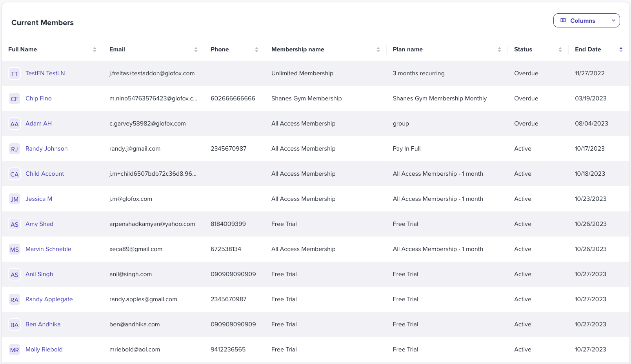This screenshot has height=364, width=631.
Task: Sort by End Date column arrows
Action: (621, 49)
